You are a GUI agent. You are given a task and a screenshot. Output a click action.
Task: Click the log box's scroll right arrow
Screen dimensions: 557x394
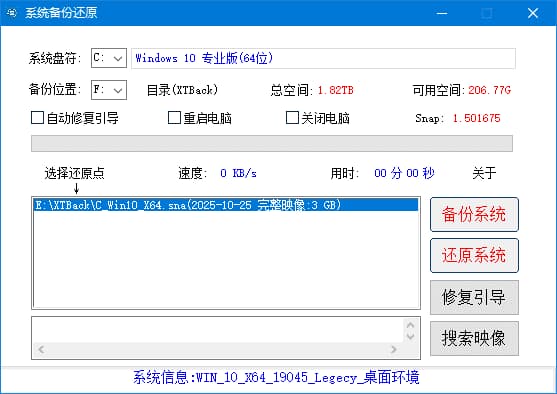point(394,350)
